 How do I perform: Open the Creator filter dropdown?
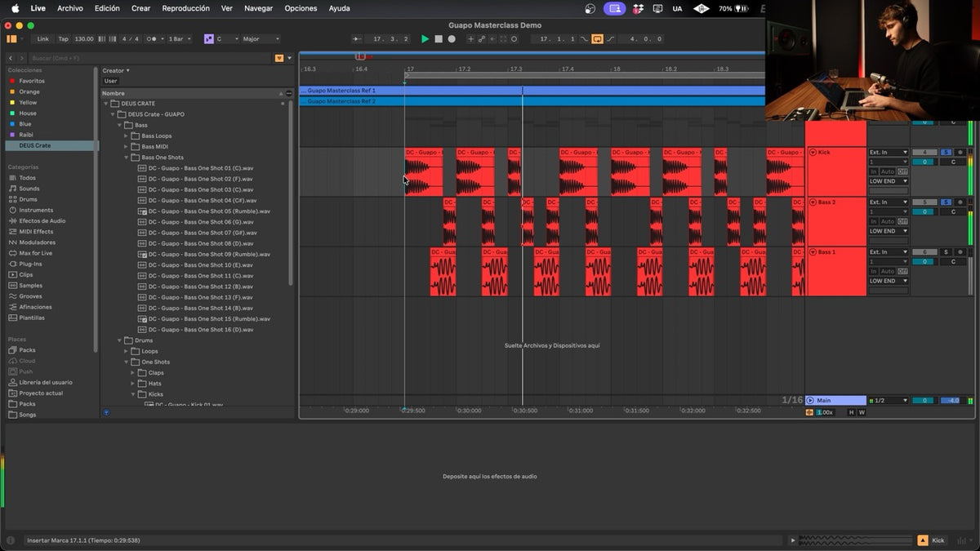pos(116,70)
